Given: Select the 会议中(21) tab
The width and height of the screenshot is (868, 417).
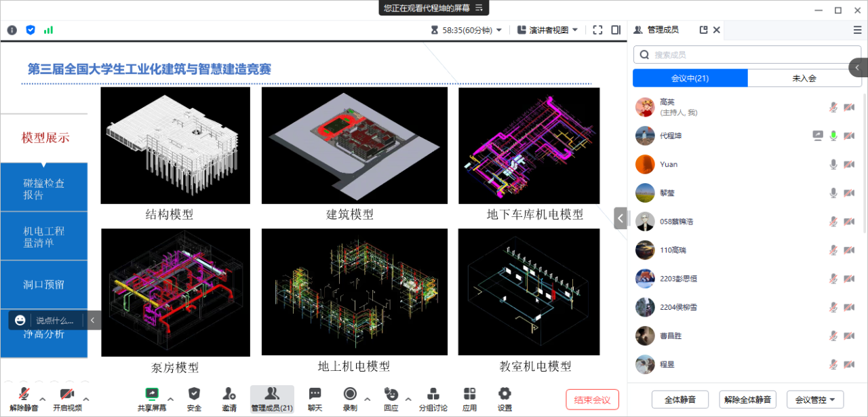Looking at the screenshot, I should (x=690, y=79).
